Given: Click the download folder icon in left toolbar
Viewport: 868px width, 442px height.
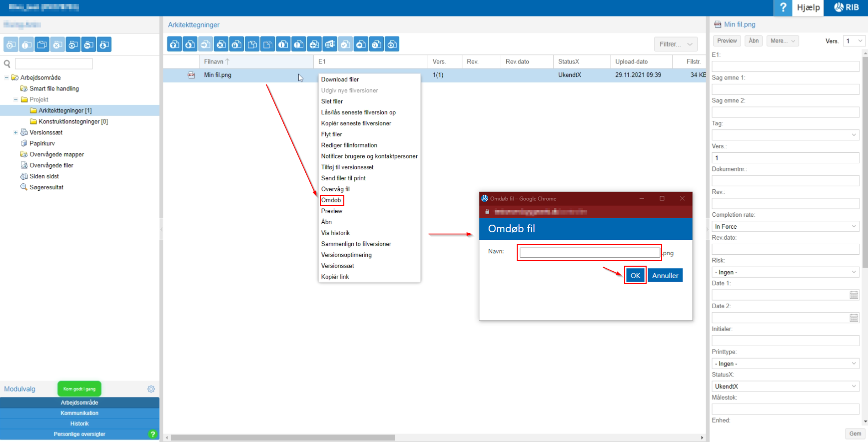Looking at the screenshot, I should tap(104, 45).
